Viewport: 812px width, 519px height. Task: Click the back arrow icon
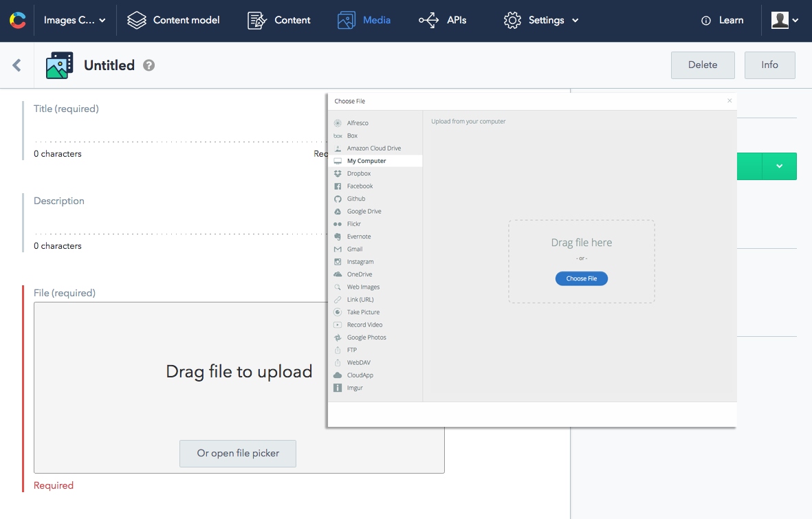click(x=17, y=65)
